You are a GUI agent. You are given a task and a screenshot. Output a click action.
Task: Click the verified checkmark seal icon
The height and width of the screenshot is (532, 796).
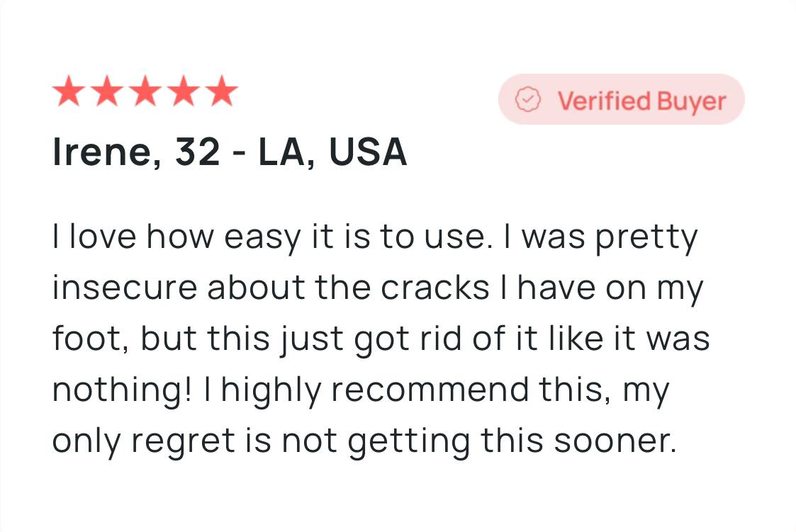528,99
